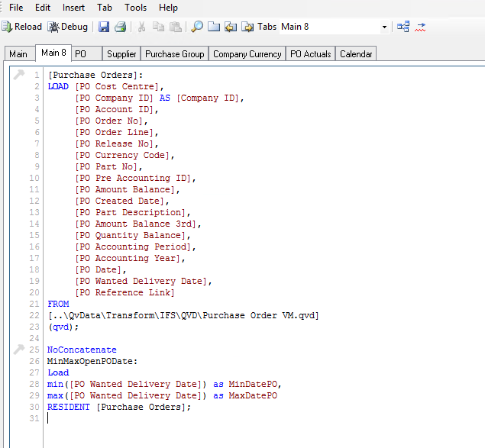Click the Tabs combo box showing Main 8
Screen dimensions: 485x448
334,27
